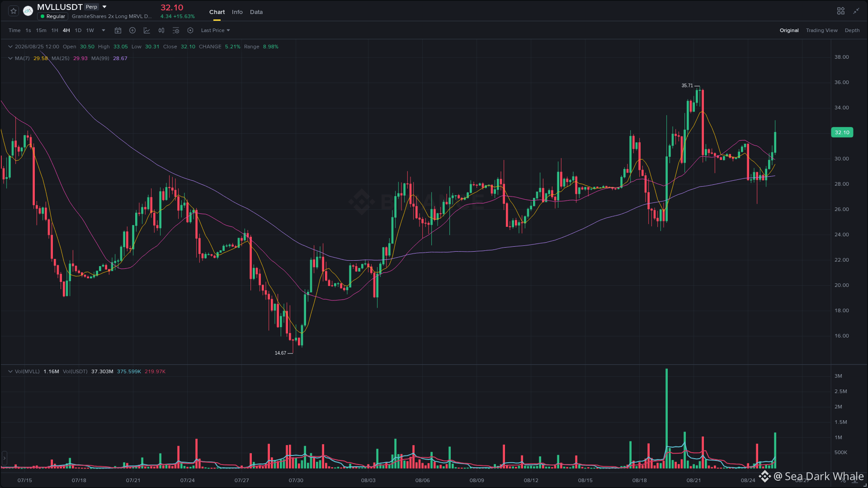Click the Vol(USDT) value 37.303M
The height and width of the screenshot is (488, 868).
coord(102,371)
